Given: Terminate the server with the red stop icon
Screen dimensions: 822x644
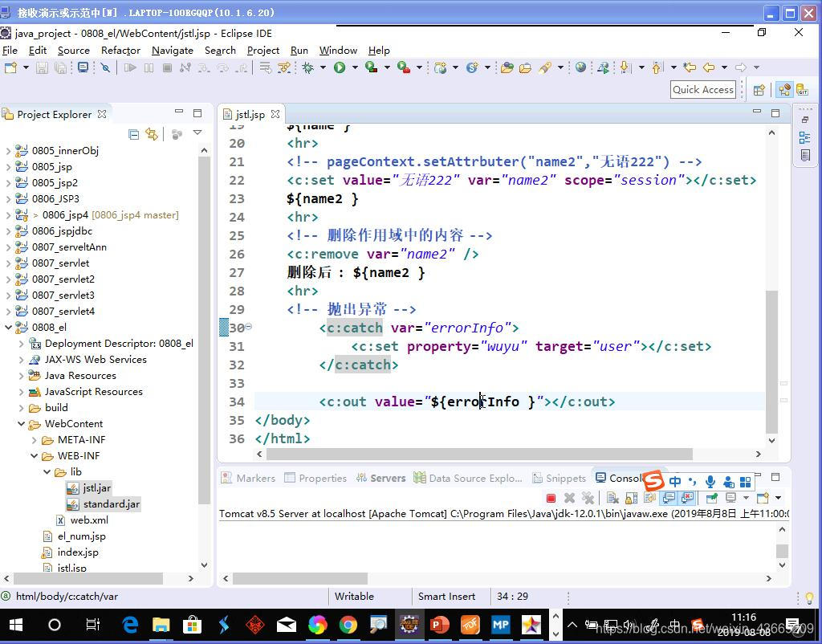Looking at the screenshot, I should (x=551, y=498).
